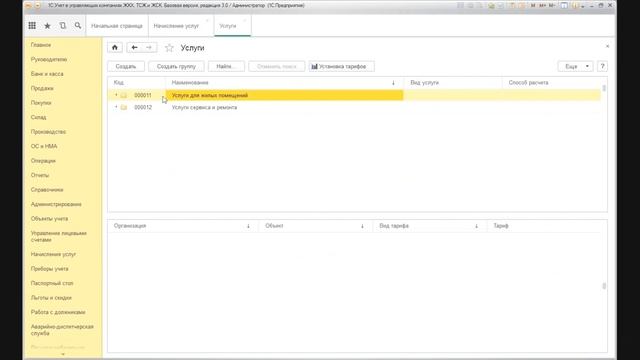This screenshot has height=360, width=640.
Task: Open the Руководителю section
Action: coord(49,60)
